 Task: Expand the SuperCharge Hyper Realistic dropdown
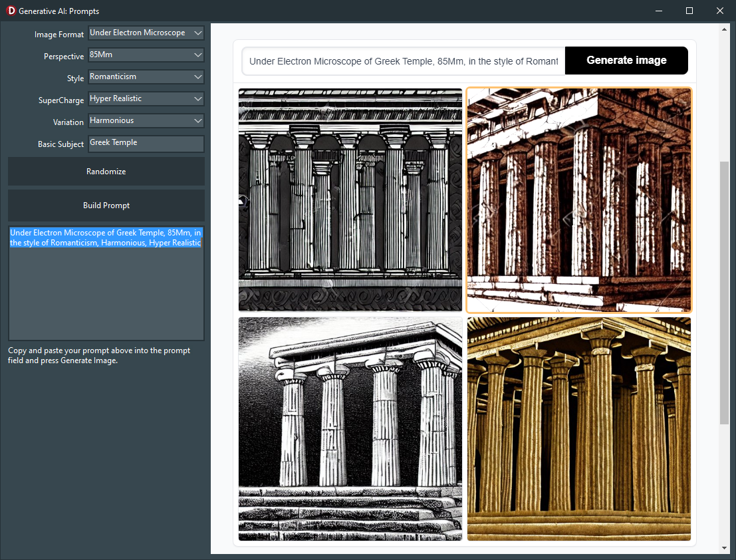[x=146, y=99]
